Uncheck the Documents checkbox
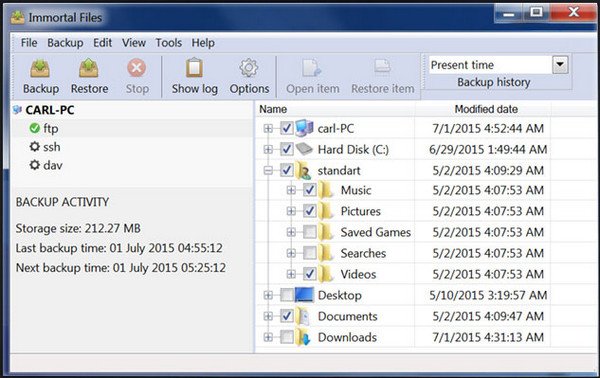 [x=287, y=316]
